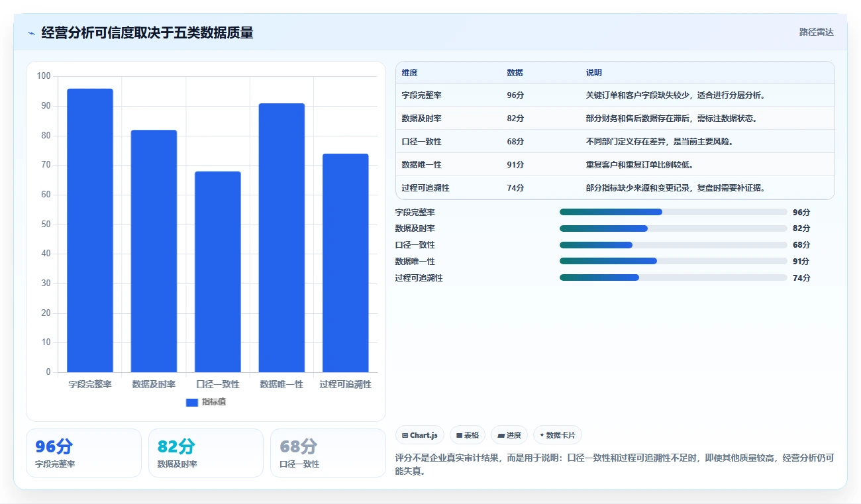Click the description starting 不同部门定义存在差异
This screenshot has height=504, width=861.
[660, 142]
